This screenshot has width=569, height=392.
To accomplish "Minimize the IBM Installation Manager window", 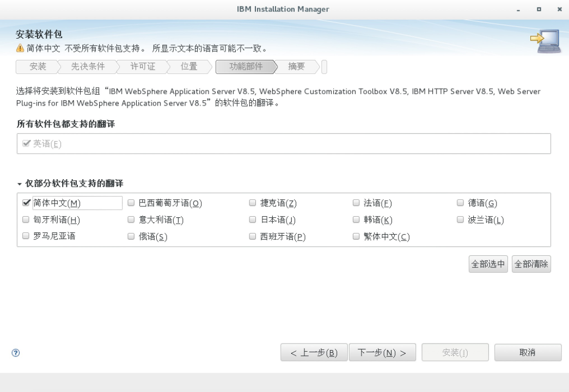I will click(x=518, y=10).
